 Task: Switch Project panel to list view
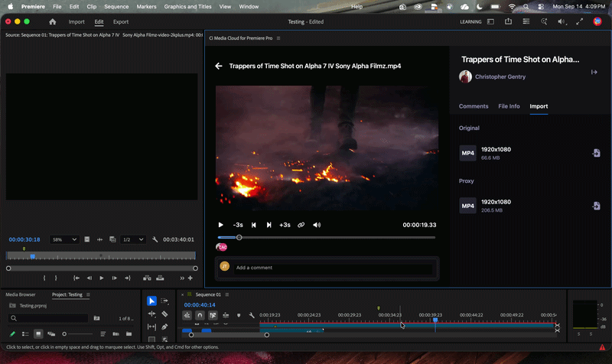point(25,334)
